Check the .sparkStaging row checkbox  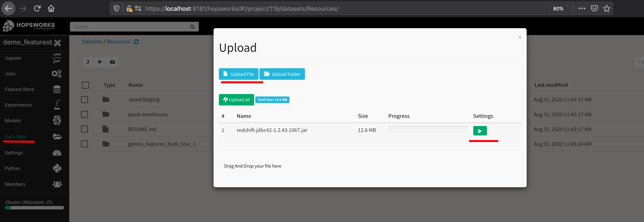tap(84, 100)
